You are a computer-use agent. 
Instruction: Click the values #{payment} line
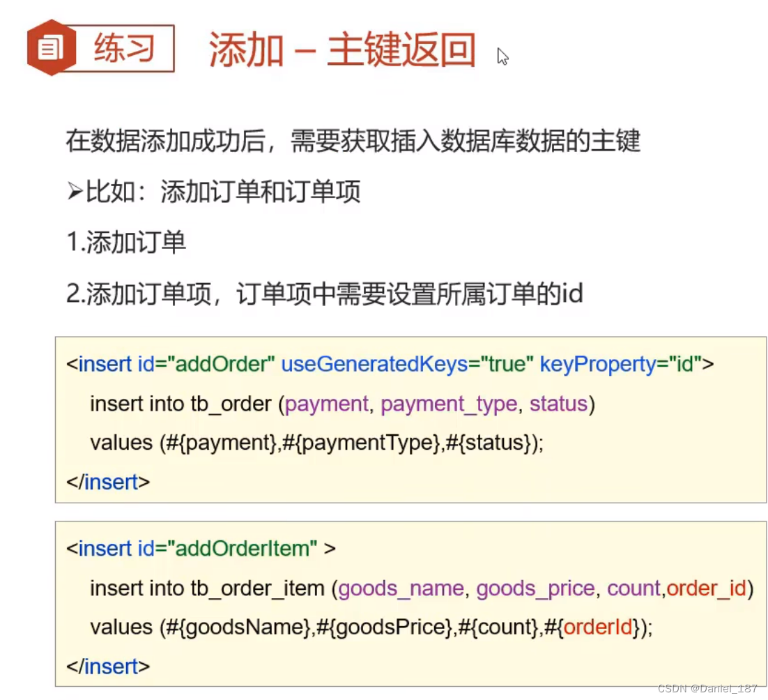(x=316, y=443)
